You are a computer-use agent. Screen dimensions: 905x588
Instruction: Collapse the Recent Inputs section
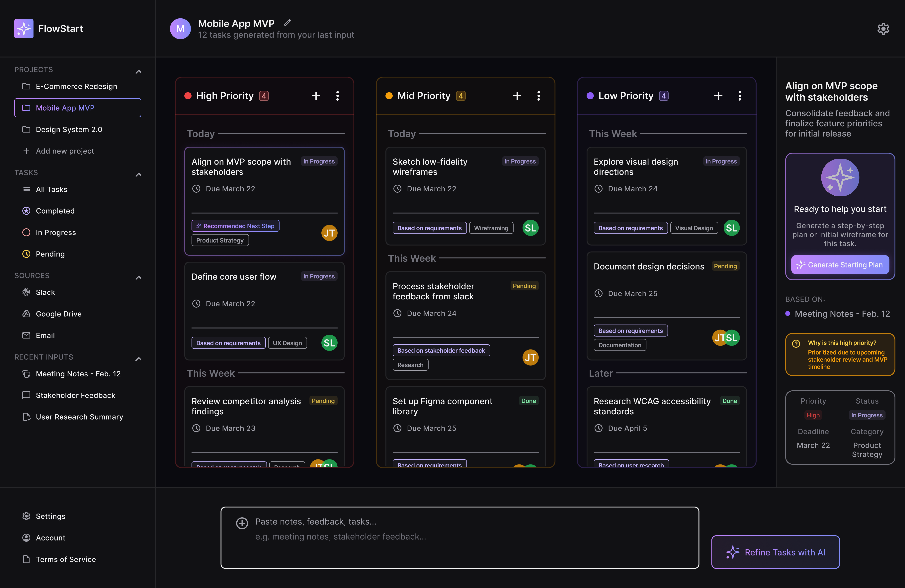pos(138,359)
